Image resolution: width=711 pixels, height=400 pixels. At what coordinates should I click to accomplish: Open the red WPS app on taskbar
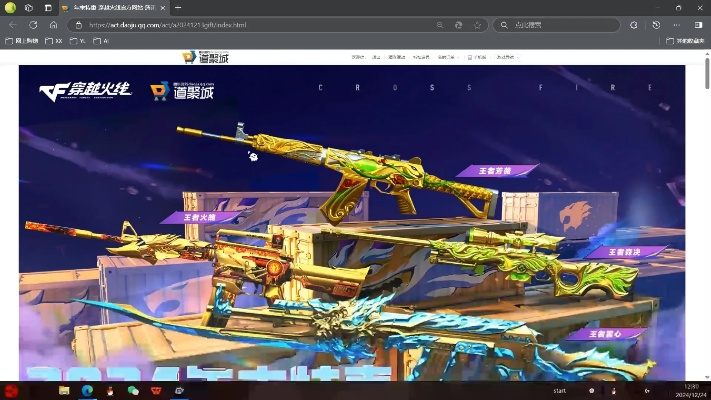tap(156, 390)
